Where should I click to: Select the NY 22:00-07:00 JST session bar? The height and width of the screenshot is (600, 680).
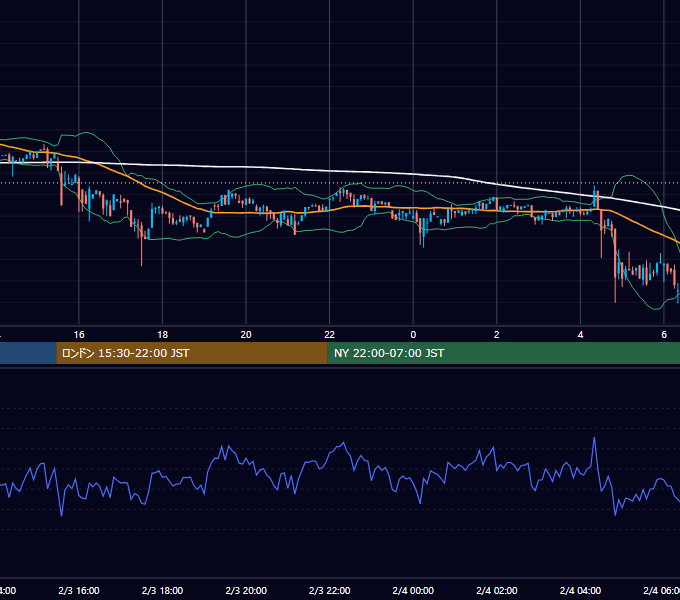503,353
